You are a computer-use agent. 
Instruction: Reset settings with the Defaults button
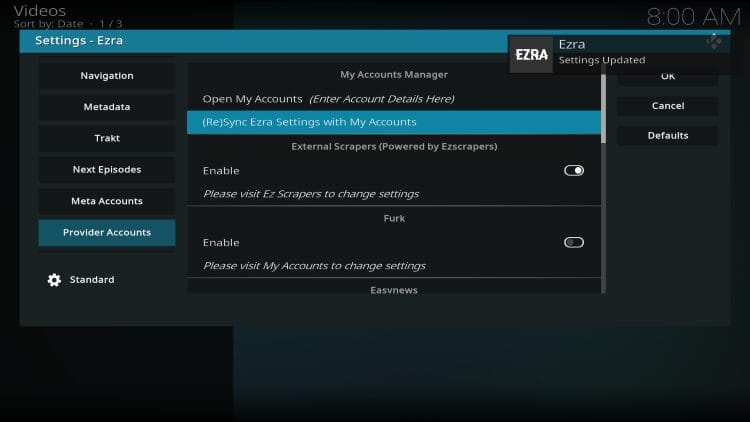668,135
